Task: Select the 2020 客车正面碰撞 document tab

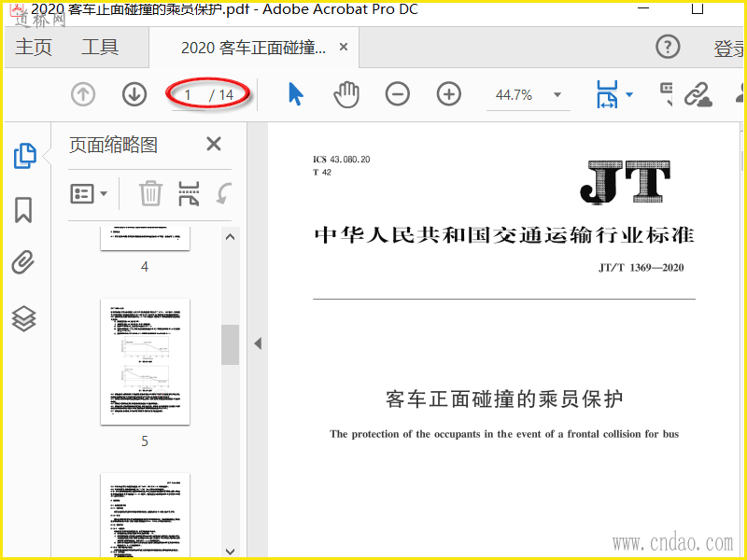Action: [x=253, y=48]
